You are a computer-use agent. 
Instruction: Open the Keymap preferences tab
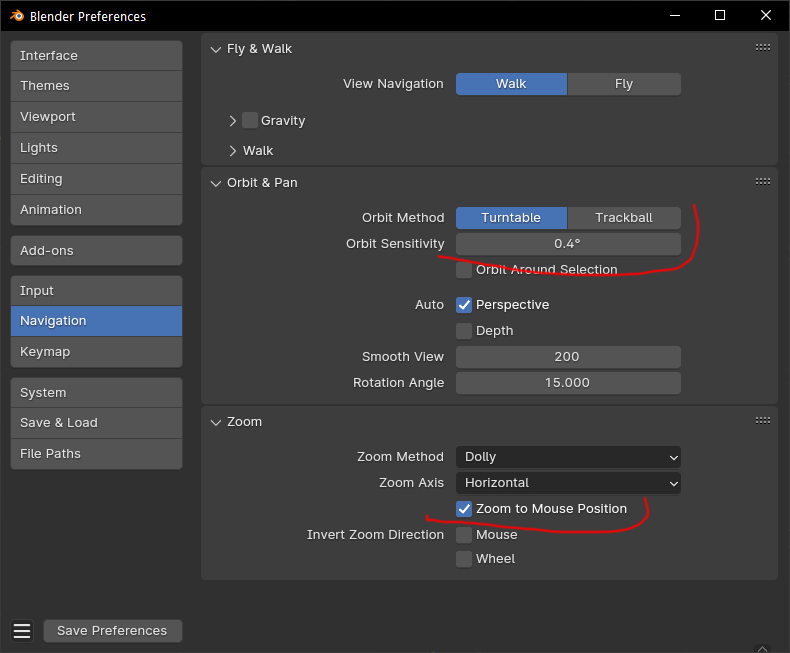[96, 352]
